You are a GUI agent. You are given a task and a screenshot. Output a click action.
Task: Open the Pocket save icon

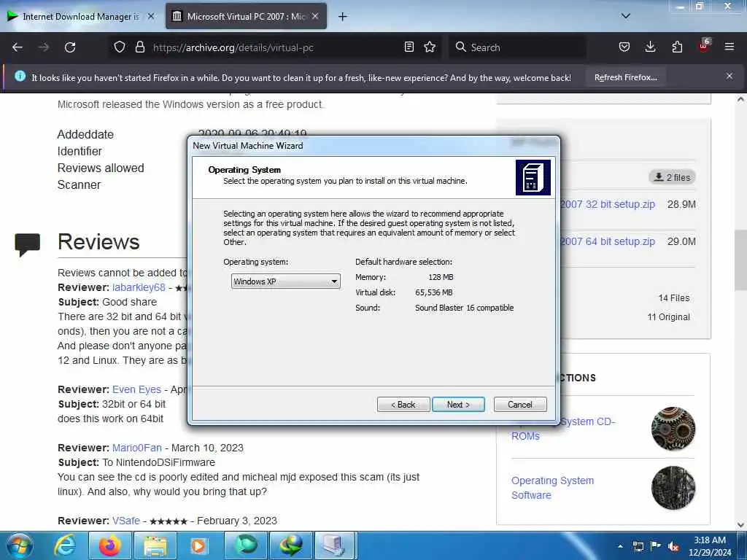pyautogui.click(x=624, y=47)
